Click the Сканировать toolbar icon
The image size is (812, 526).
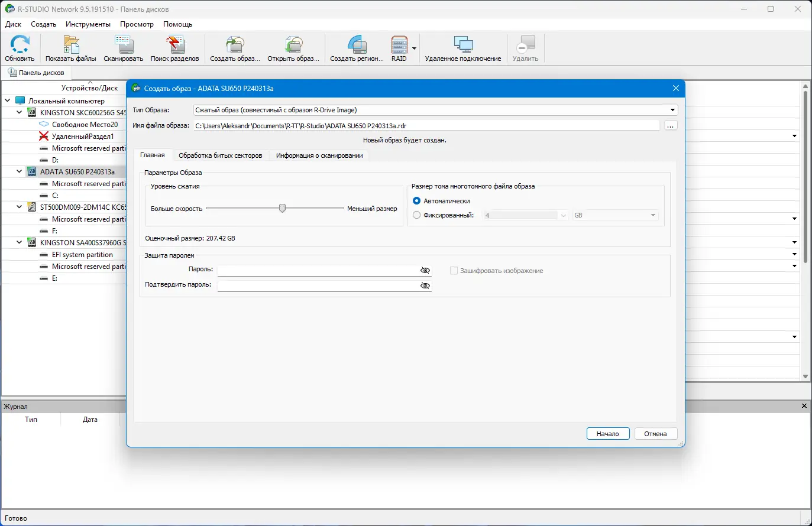pyautogui.click(x=122, y=44)
